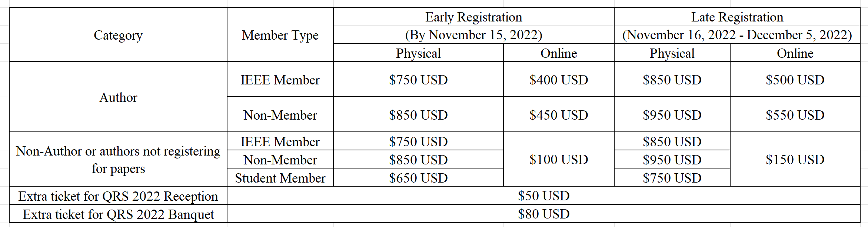Select the $400 USD cell
The width and height of the screenshot is (868, 227).
(x=559, y=80)
